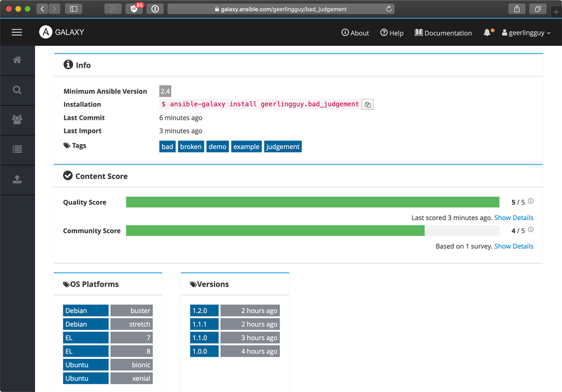The image size is (562, 392).
Task: Open the About menu item
Action: 355,33
